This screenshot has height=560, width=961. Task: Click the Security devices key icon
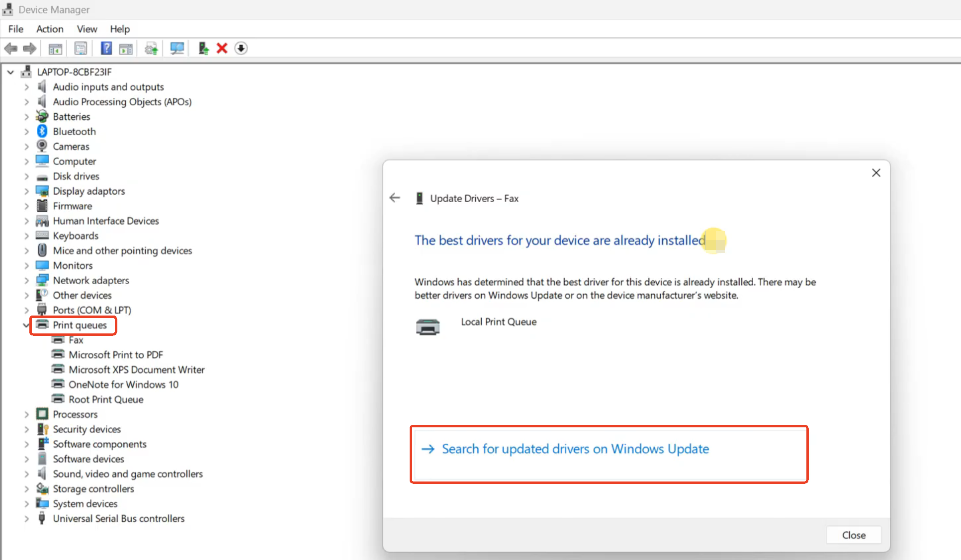[42, 429]
